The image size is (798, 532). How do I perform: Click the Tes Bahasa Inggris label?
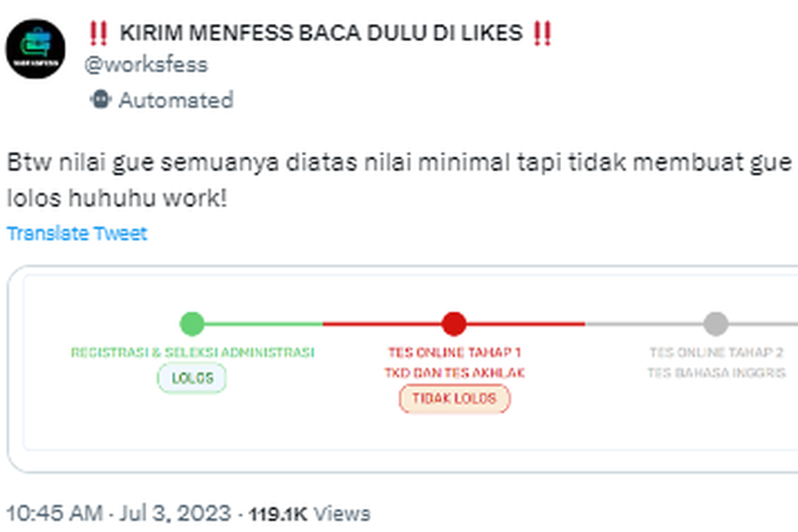pos(716,373)
